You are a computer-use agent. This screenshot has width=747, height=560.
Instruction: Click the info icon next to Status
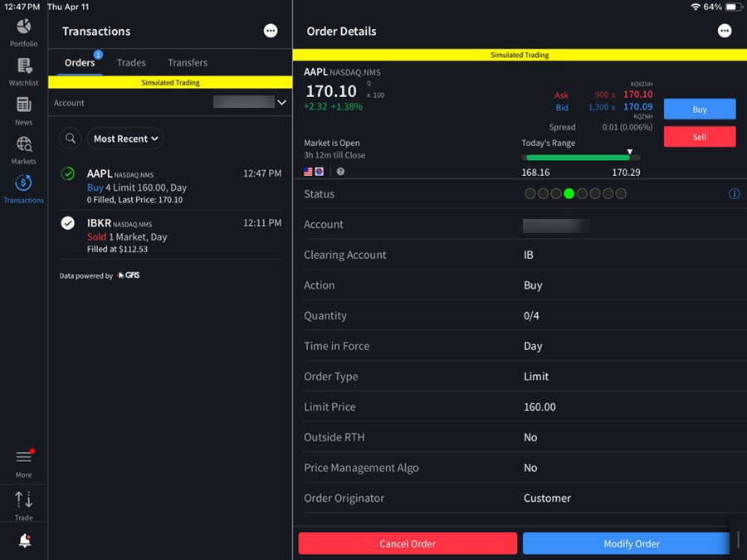pos(734,193)
